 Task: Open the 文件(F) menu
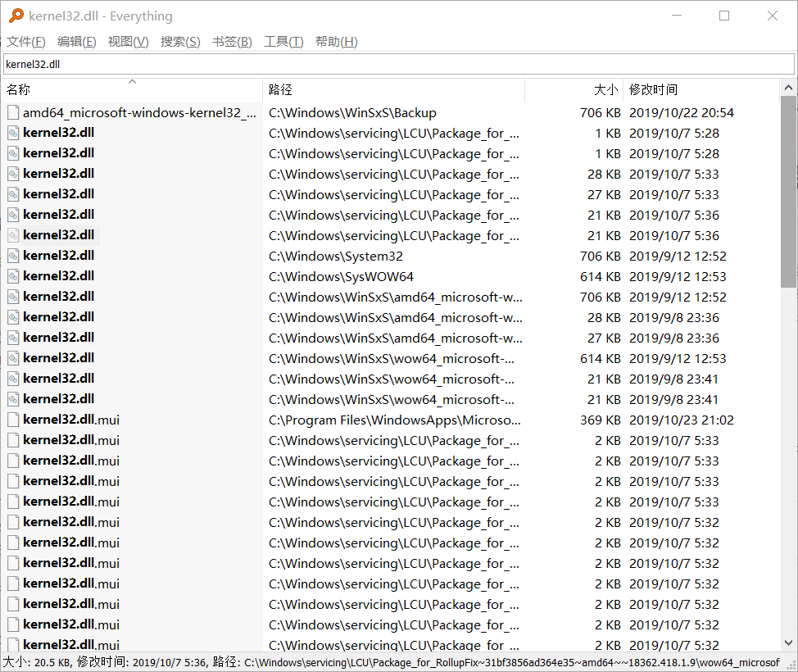pos(26,42)
